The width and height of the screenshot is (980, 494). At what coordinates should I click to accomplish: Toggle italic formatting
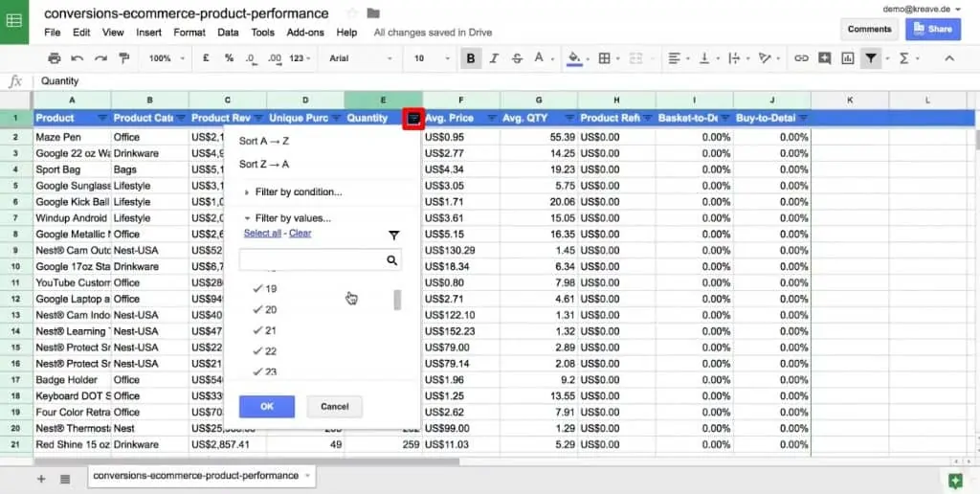click(494, 58)
